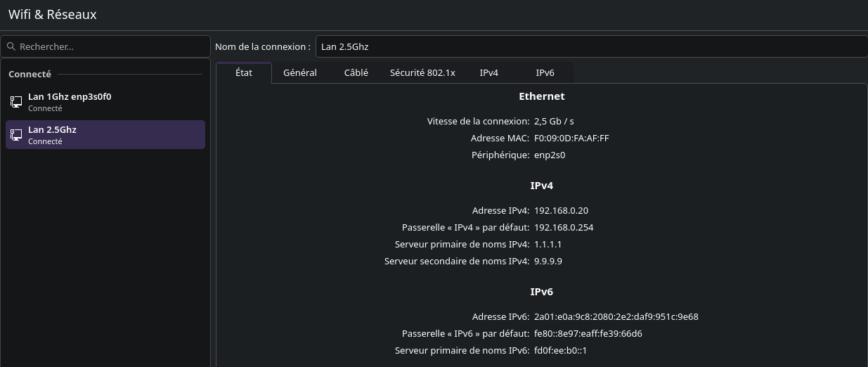Switch to the IPv4 tab
This screenshot has height=367, width=868.
489,73
